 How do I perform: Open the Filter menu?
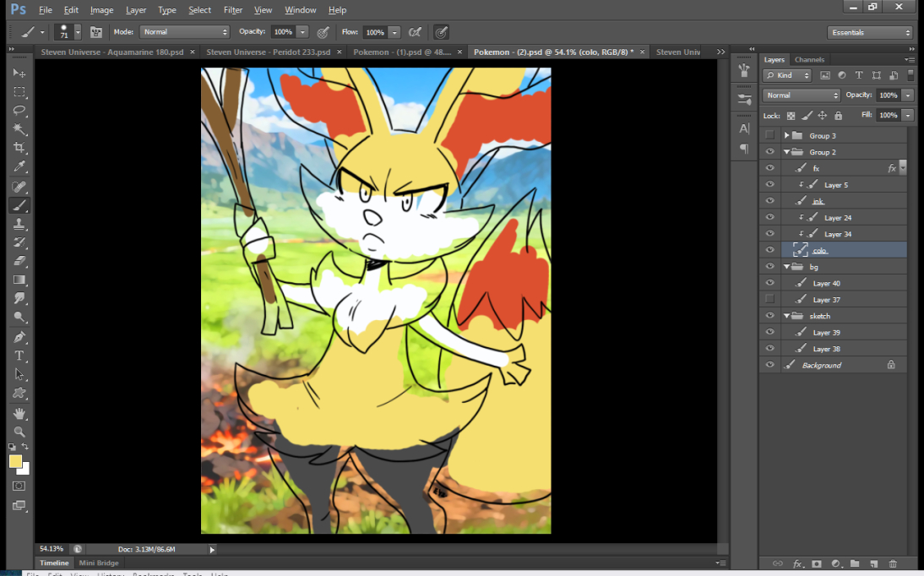[x=233, y=10]
